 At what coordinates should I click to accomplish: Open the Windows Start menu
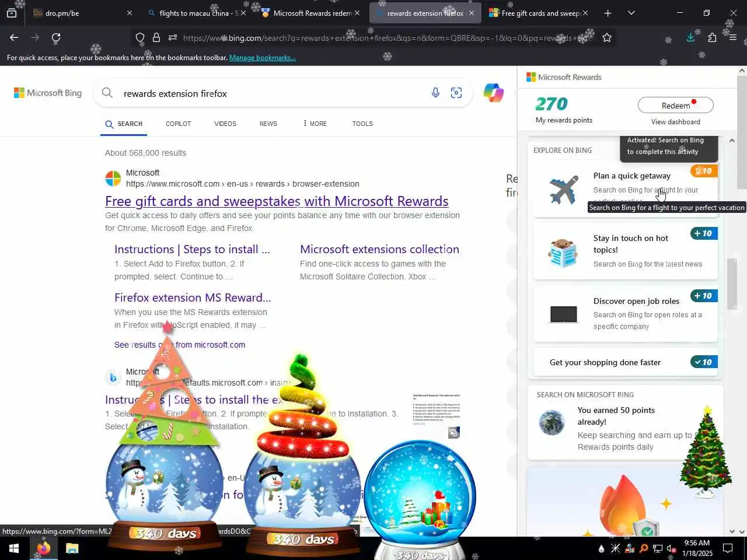[x=14, y=548]
